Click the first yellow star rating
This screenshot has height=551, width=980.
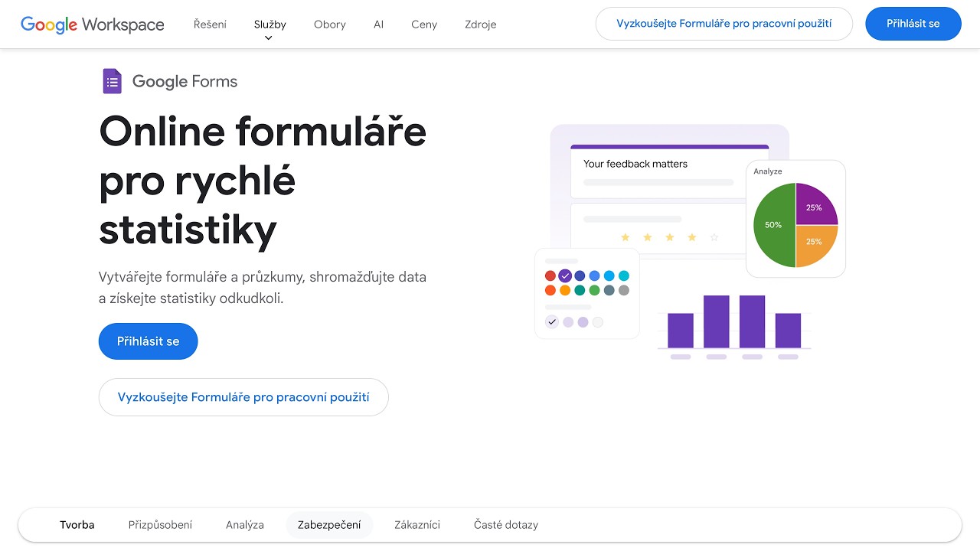[625, 238]
